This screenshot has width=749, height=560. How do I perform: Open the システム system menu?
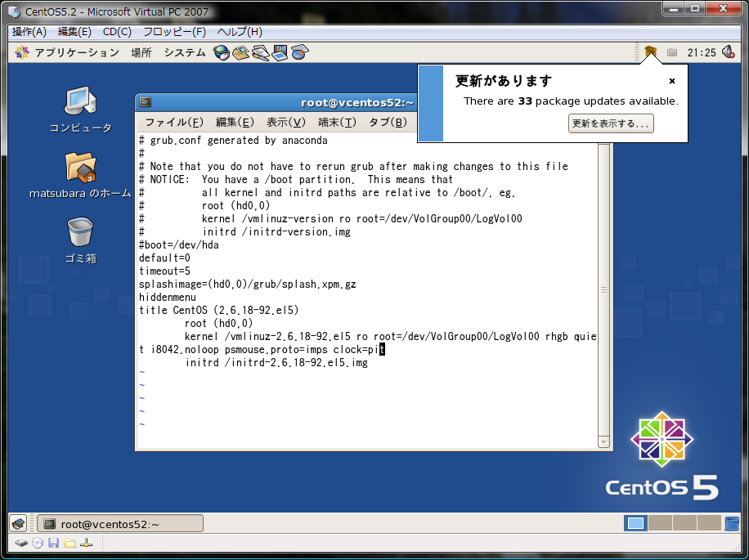pos(184,52)
